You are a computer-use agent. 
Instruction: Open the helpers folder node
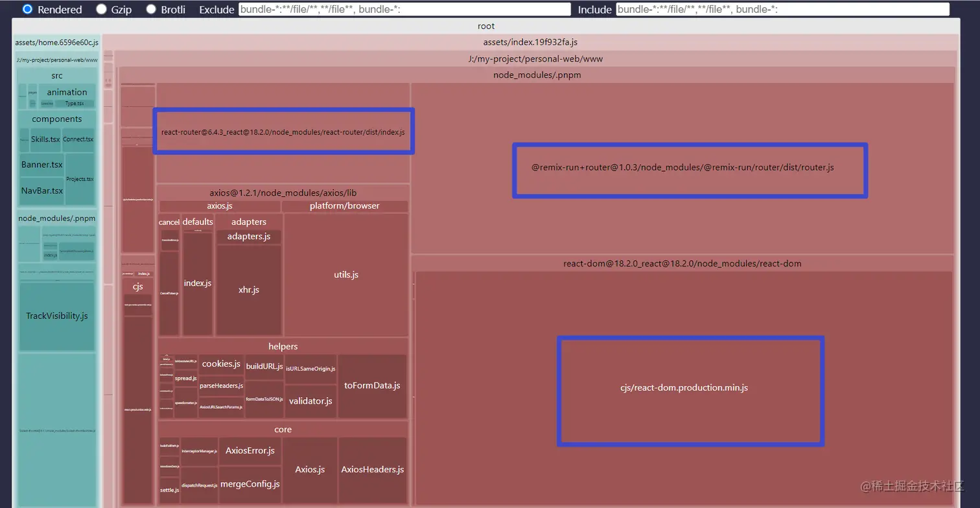[283, 347]
